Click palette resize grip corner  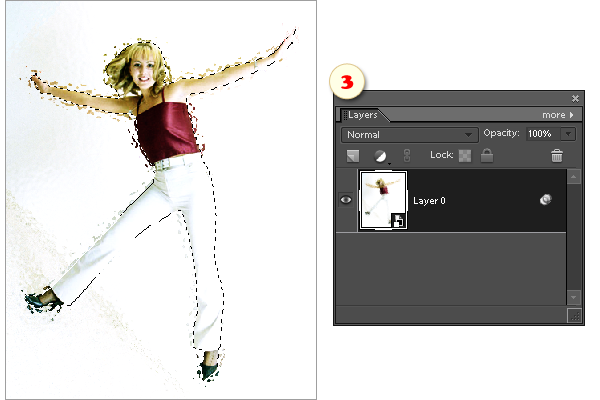tap(574, 316)
